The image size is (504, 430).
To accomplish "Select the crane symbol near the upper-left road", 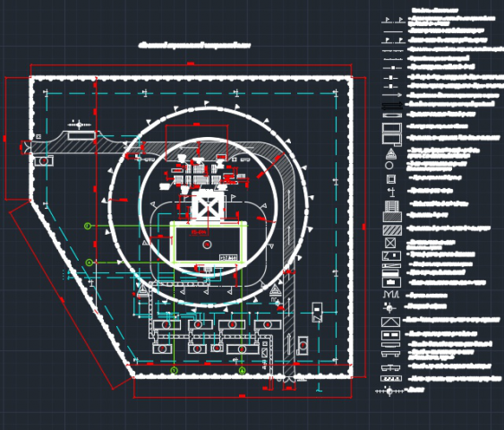I will pyautogui.click(x=79, y=125).
